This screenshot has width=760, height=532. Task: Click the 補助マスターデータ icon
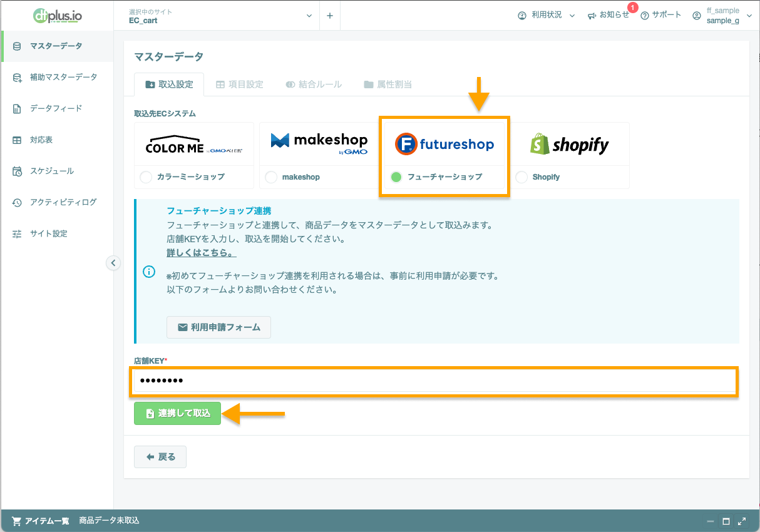[17, 77]
